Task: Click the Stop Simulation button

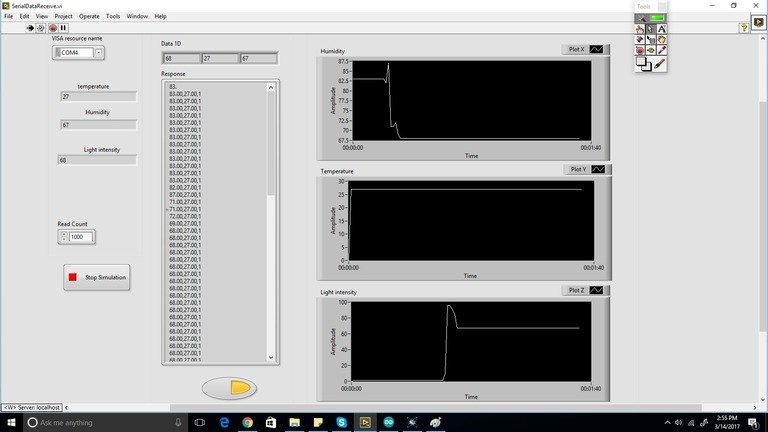Action: (96, 277)
